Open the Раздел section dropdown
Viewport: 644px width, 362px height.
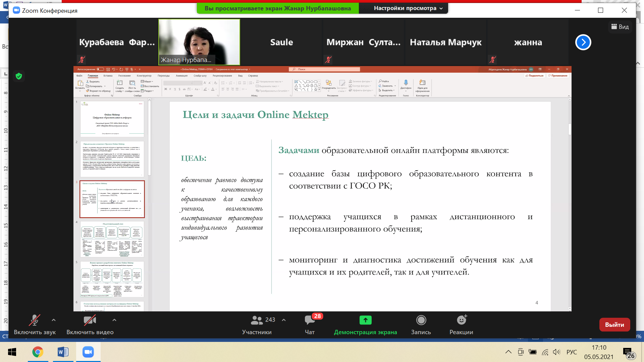click(147, 91)
